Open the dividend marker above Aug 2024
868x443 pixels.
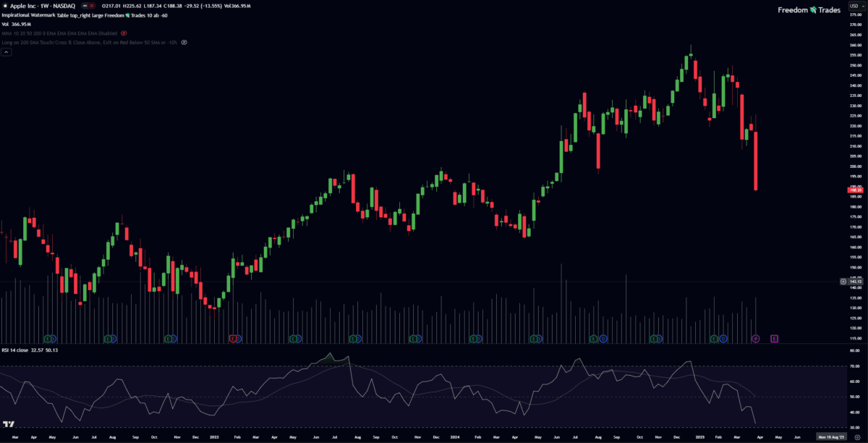tap(603, 338)
